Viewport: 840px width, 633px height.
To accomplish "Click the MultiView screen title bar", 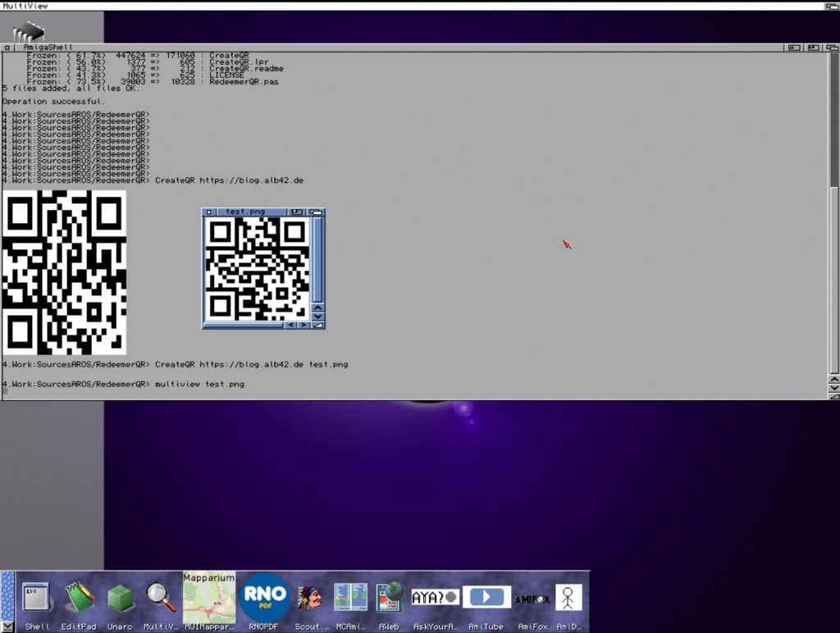I will 413,6.
